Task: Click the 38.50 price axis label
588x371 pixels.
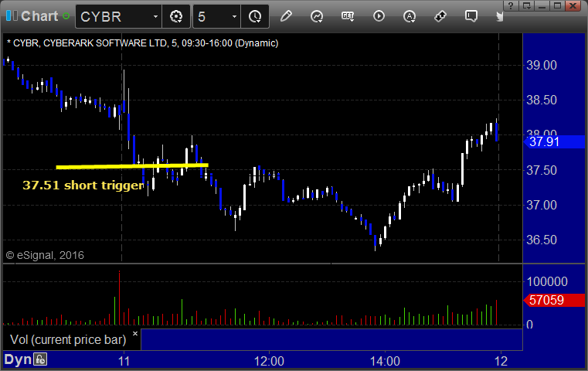Action: (542, 100)
